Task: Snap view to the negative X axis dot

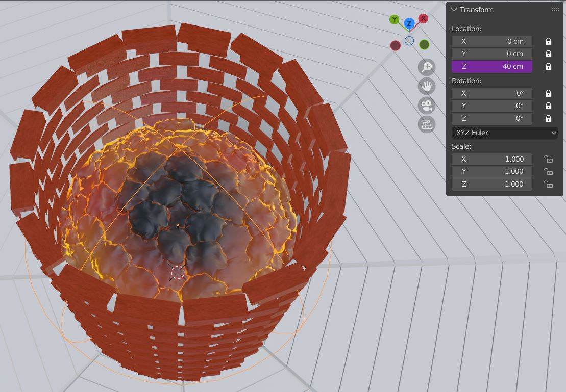Action: [x=396, y=45]
